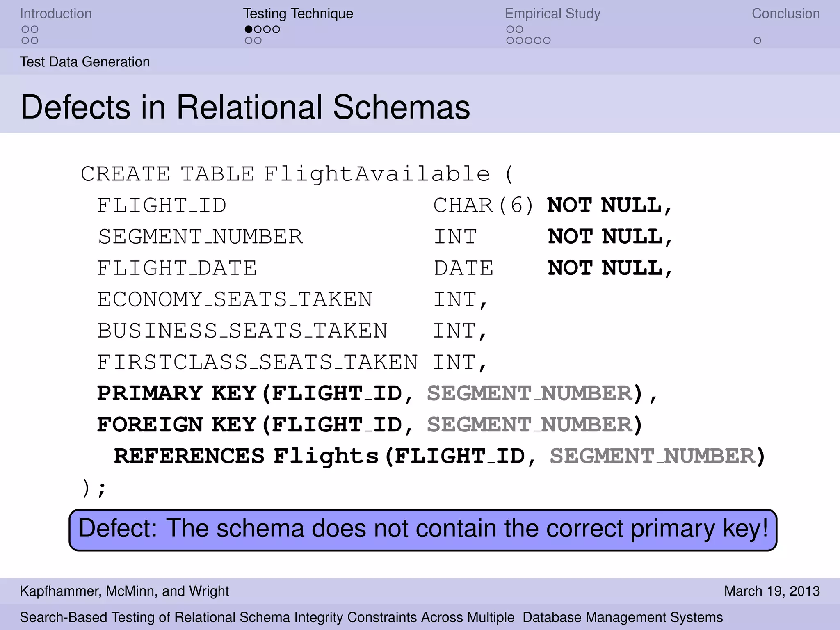Image resolution: width=840 pixels, height=630 pixels.
Task: Select third dot in Testing Technique's top row
Action: [267, 30]
